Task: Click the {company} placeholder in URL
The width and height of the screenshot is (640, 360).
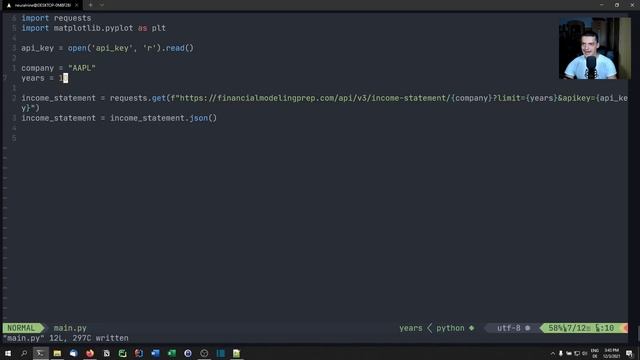Action: [x=471, y=98]
